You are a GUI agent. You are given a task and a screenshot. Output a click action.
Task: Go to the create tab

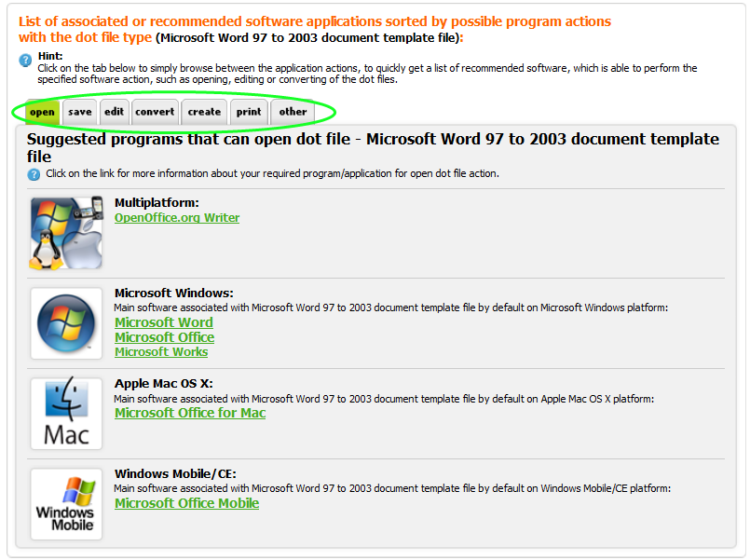point(204,112)
